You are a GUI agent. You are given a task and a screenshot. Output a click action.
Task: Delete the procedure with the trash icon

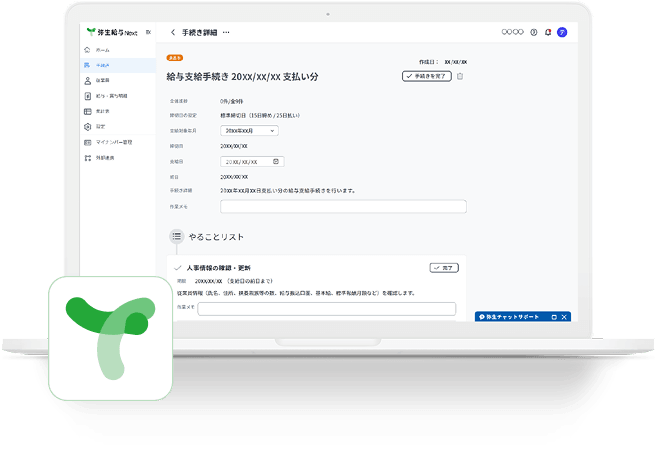click(x=460, y=76)
